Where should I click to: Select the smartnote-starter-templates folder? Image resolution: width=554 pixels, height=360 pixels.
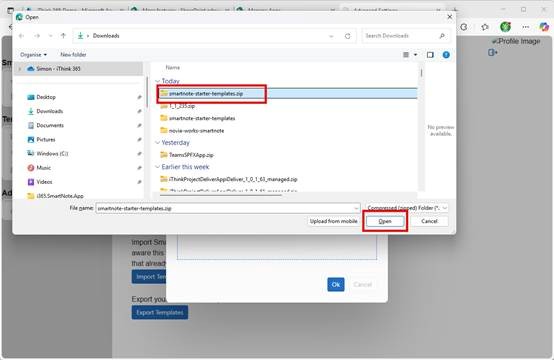coord(202,118)
